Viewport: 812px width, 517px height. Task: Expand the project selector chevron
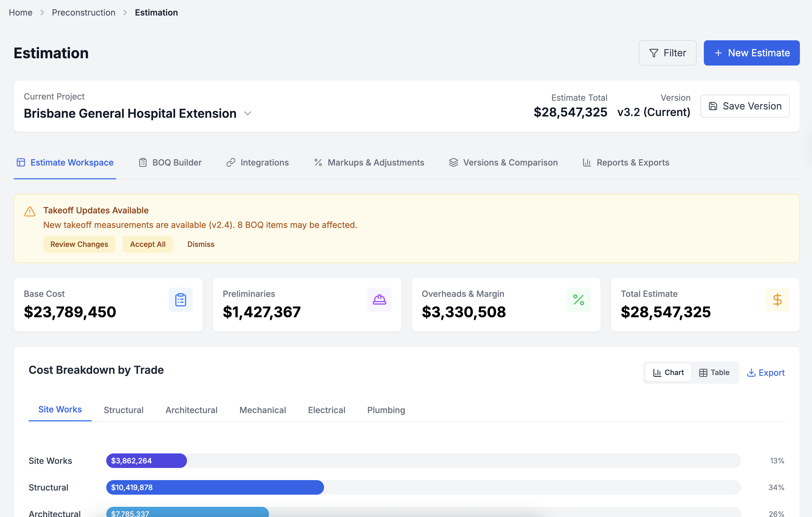pos(248,113)
